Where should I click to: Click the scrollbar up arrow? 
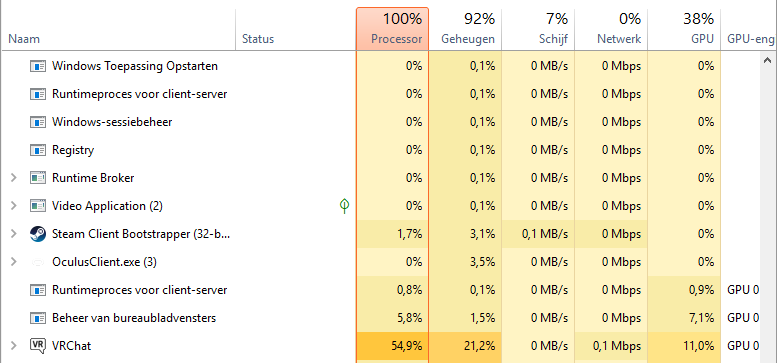pyautogui.click(x=768, y=59)
